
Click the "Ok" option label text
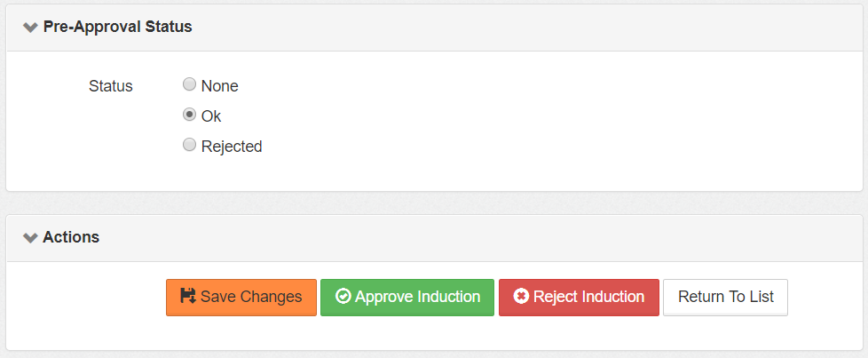pos(211,116)
